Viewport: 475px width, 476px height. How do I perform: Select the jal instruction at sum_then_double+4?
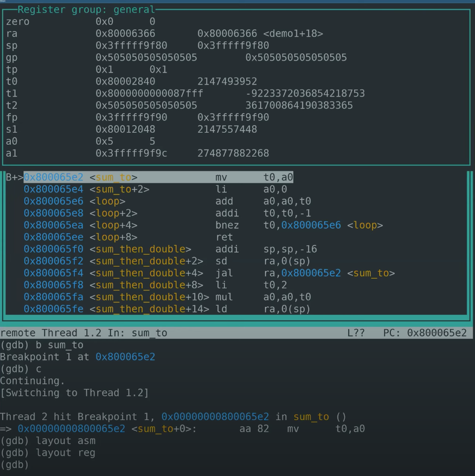click(224, 273)
